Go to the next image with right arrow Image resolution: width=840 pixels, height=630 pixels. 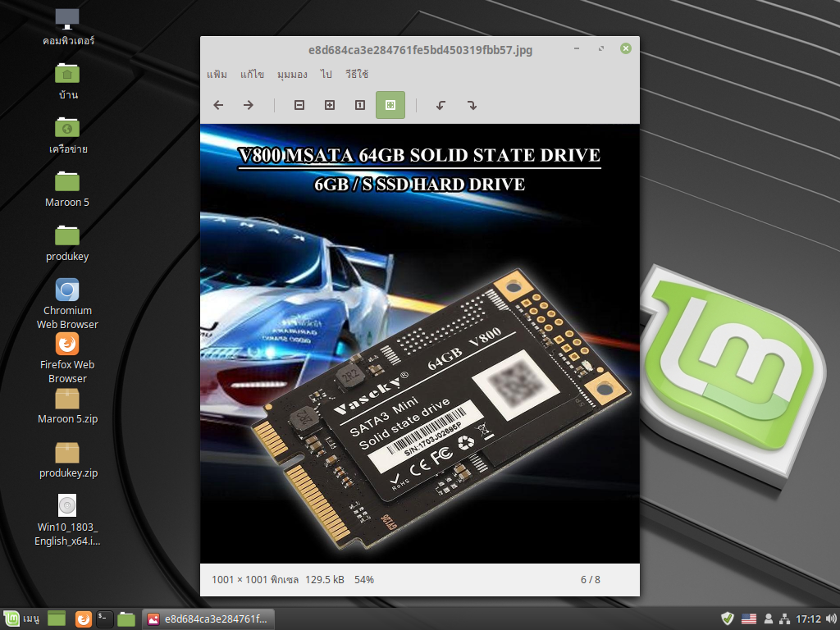pos(248,105)
